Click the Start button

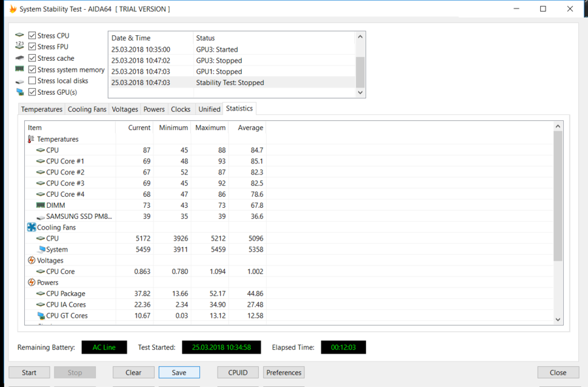(x=29, y=373)
